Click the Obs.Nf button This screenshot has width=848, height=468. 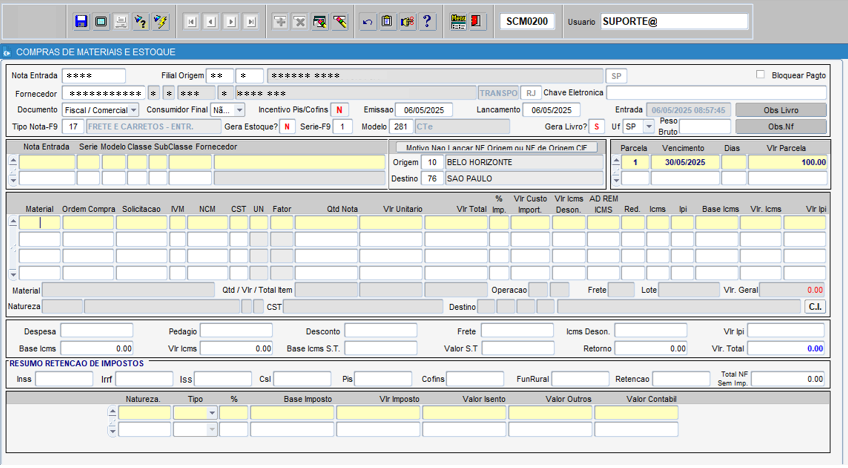point(781,127)
